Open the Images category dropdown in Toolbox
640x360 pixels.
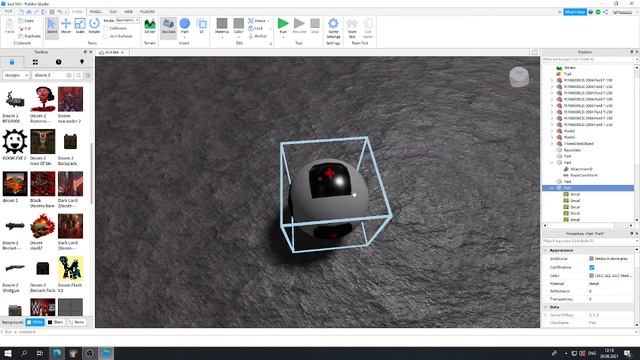[16, 75]
